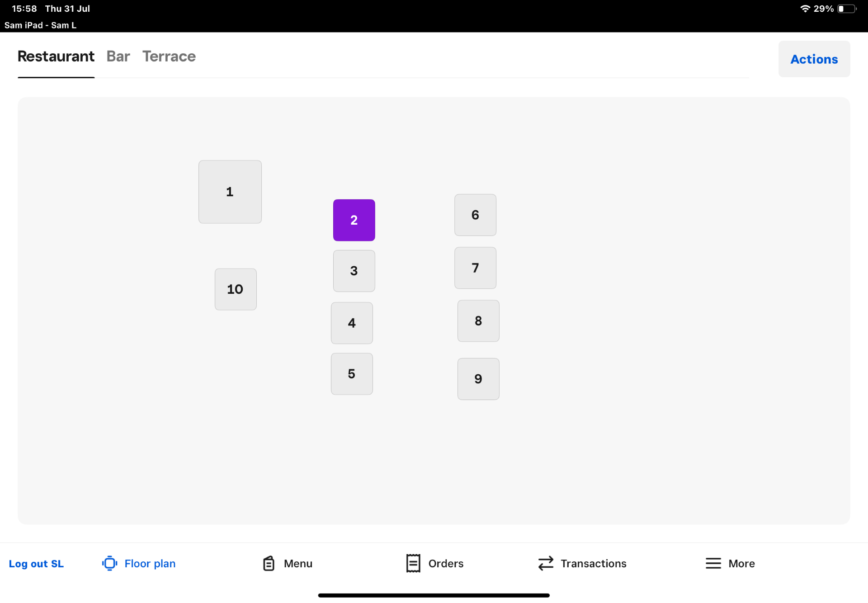Screen dimensions: 868x603
Task: Open large table 1
Action: (x=230, y=192)
